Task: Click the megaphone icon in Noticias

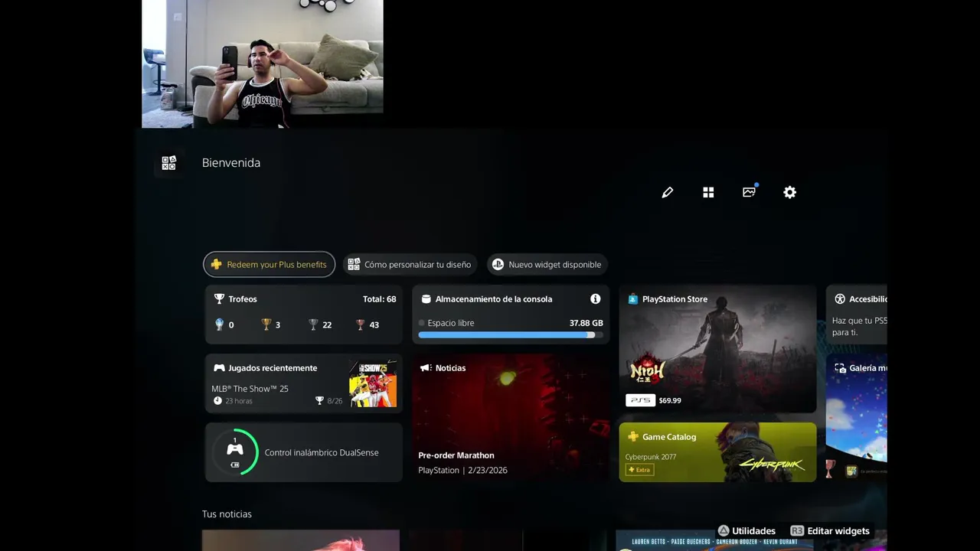Action: point(426,368)
